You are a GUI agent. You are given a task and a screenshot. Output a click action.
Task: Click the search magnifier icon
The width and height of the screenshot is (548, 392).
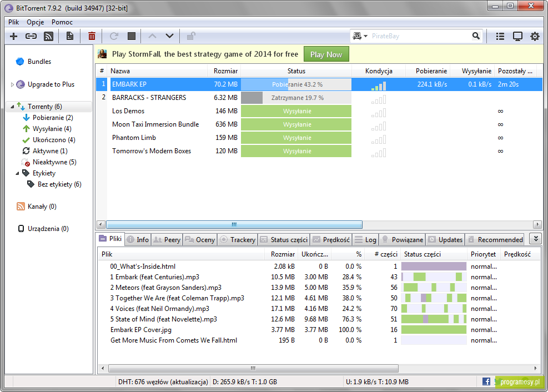pyautogui.click(x=476, y=36)
